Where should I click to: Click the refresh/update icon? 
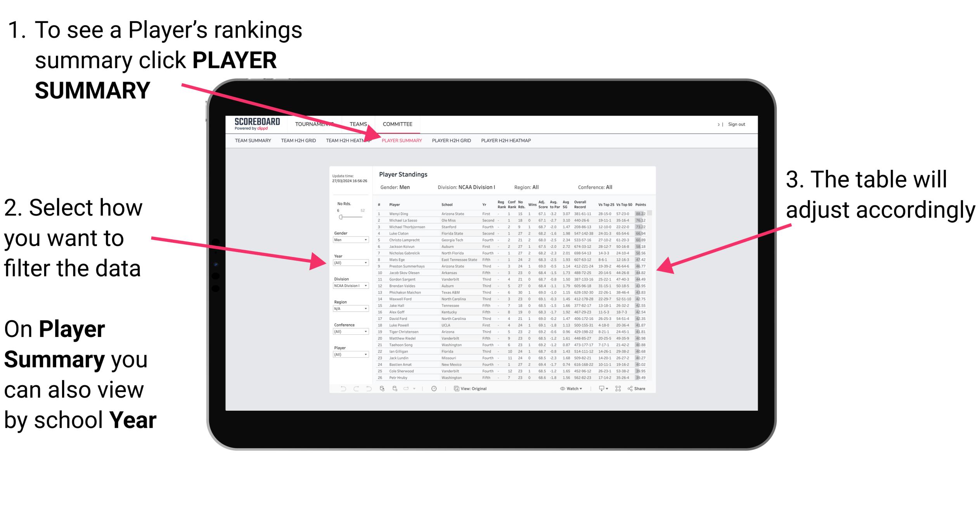coord(382,390)
